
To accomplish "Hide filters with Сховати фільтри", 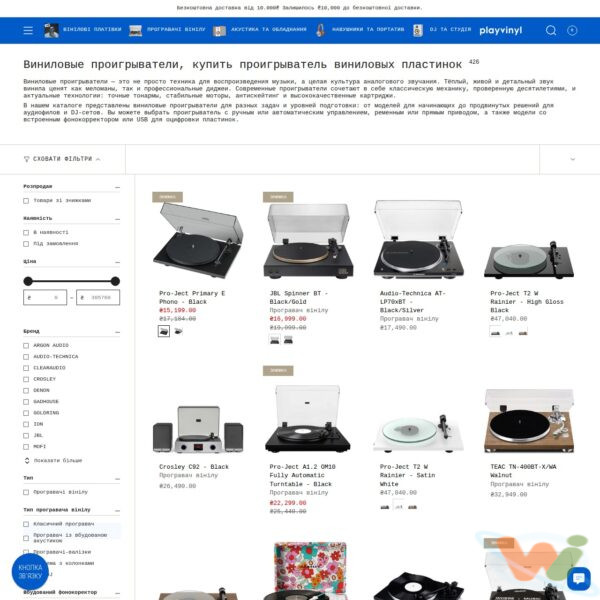I will point(62,159).
